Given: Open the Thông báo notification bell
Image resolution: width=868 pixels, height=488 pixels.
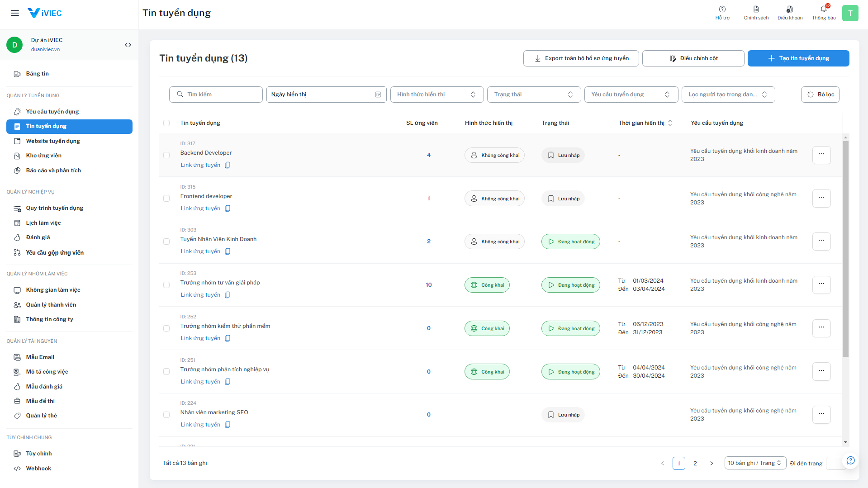Looking at the screenshot, I should click(823, 9).
